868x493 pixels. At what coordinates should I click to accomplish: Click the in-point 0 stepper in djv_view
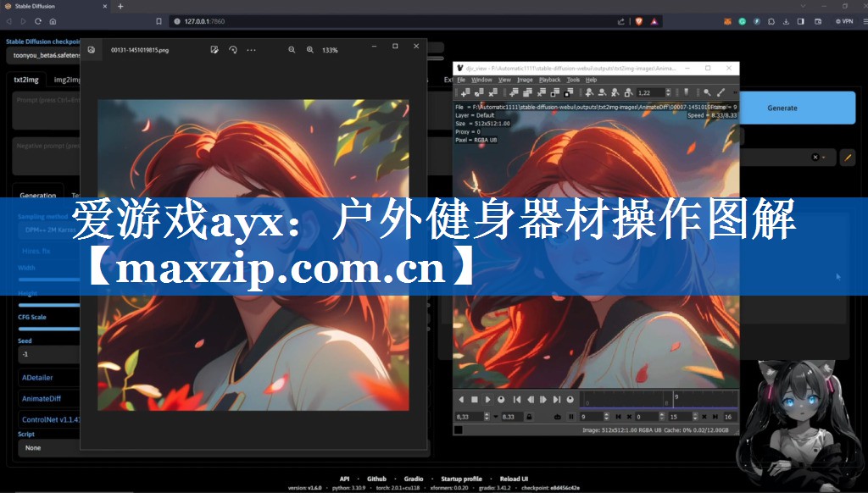tap(661, 417)
